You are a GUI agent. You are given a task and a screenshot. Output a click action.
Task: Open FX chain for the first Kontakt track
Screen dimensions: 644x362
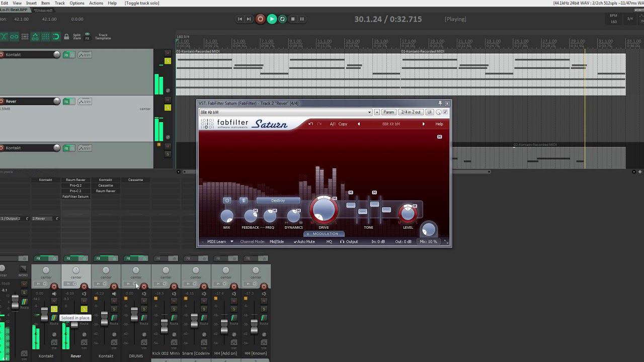[66, 55]
